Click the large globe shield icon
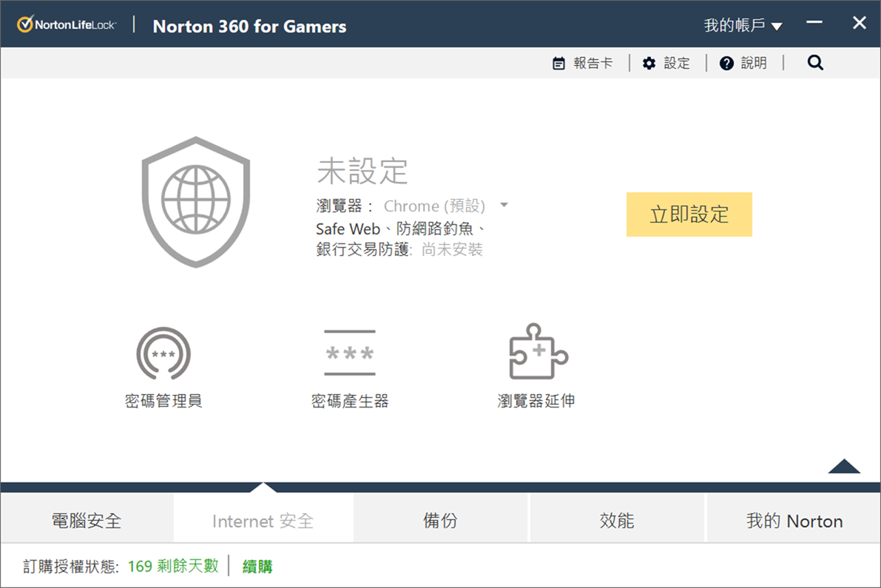This screenshot has height=588, width=881. pos(196,201)
